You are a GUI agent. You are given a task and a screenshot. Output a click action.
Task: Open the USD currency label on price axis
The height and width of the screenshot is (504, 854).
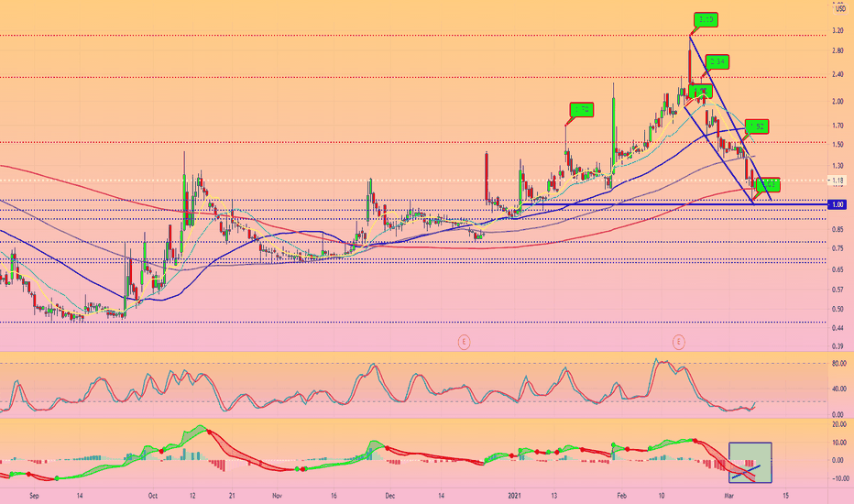pyautogui.click(x=840, y=9)
